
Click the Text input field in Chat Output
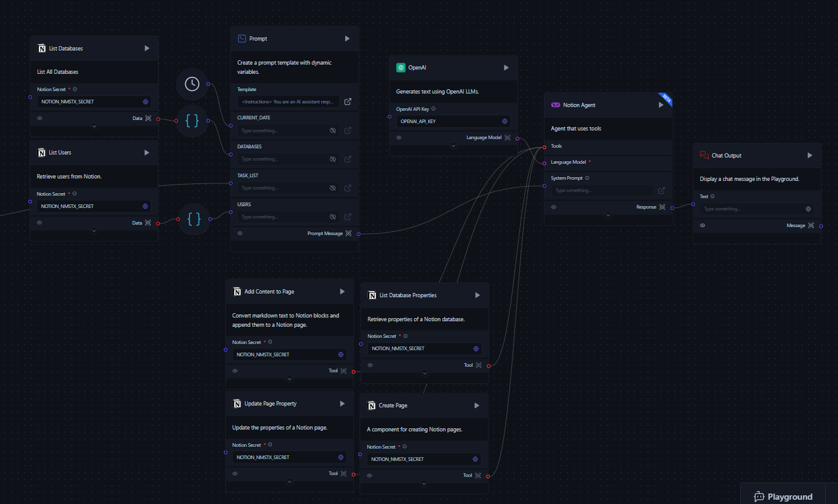754,209
